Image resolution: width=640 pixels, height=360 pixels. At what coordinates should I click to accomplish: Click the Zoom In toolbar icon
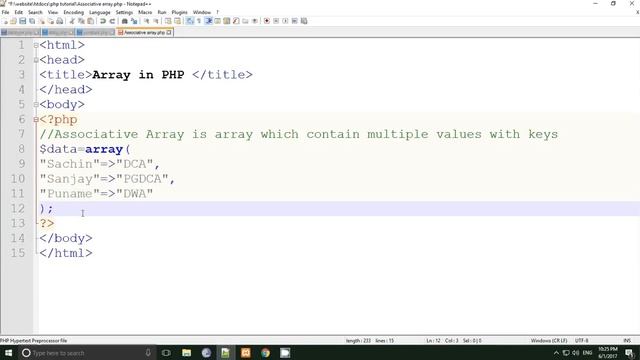[x=146, y=21]
